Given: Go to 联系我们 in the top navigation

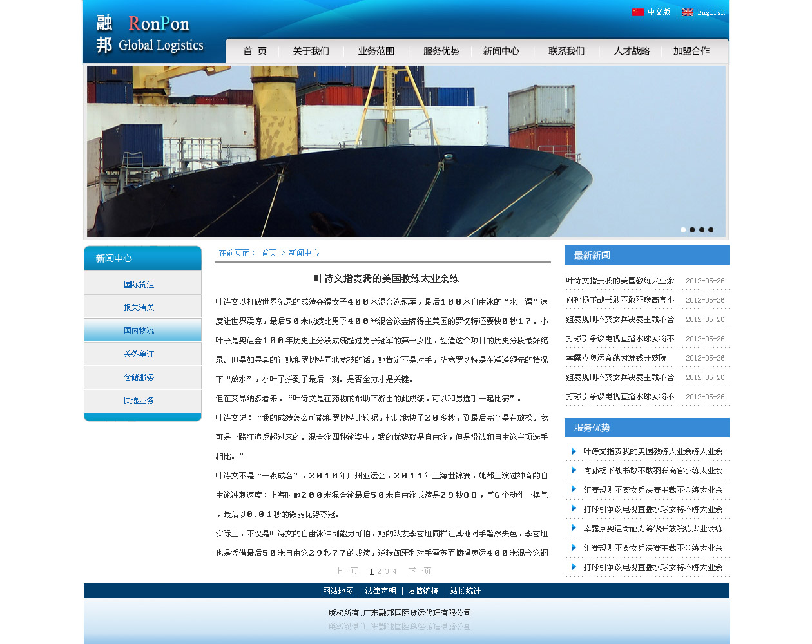Looking at the screenshot, I should [x=566, y=51].
